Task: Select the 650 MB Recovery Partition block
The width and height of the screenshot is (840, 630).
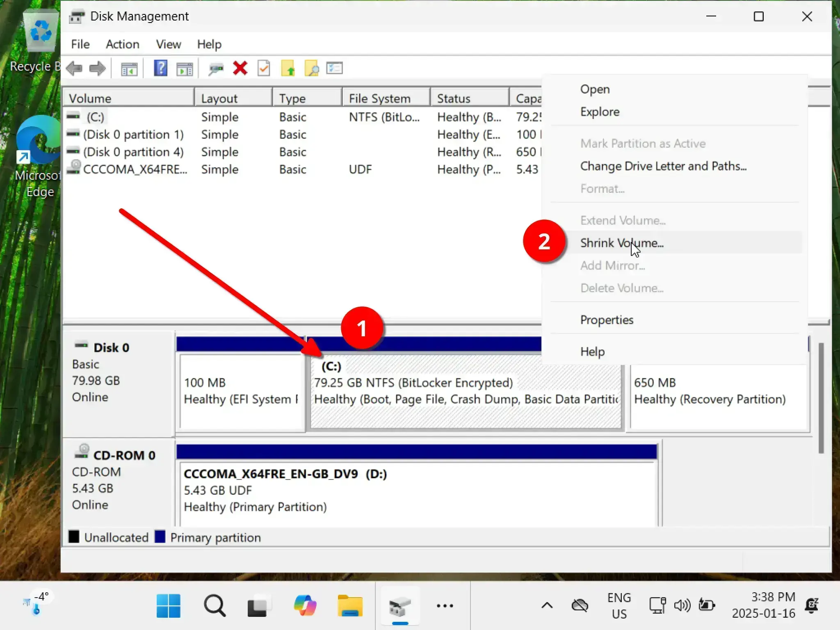Action: click(718, 394)
